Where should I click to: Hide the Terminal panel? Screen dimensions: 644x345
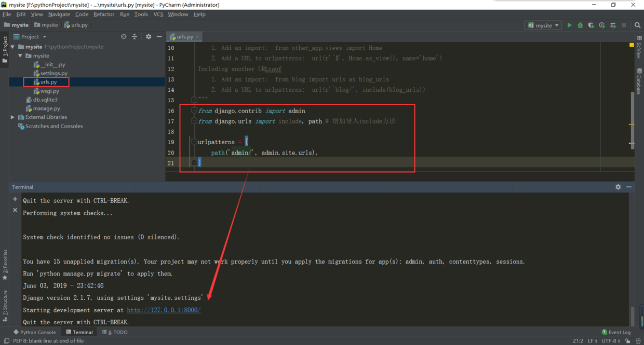point(629,187)
